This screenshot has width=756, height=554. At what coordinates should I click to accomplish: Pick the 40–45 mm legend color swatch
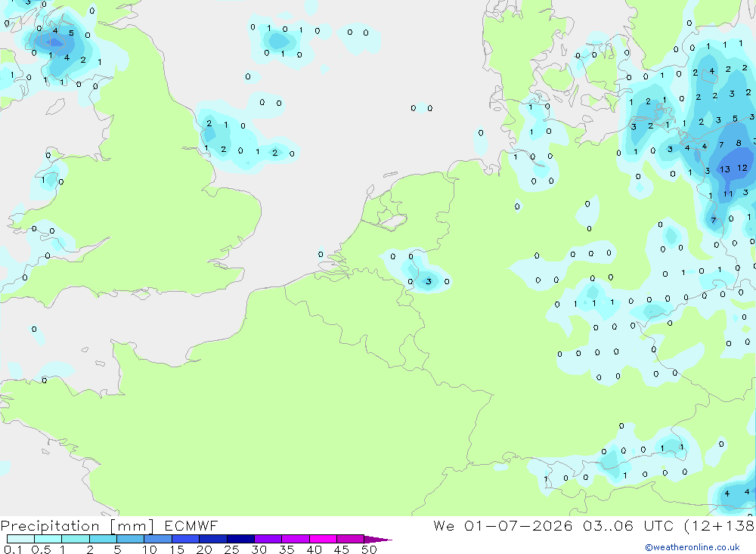pos(323,539)
